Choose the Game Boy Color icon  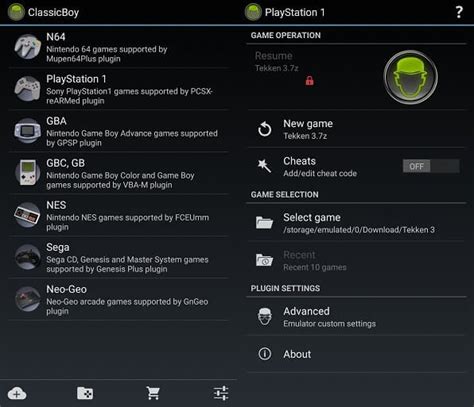28,173
